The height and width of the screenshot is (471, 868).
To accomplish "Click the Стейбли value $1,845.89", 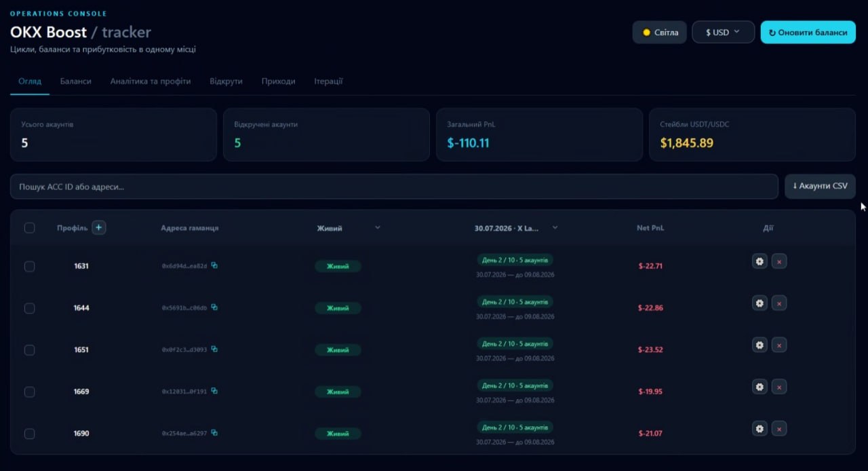I will tap(686, 143).
